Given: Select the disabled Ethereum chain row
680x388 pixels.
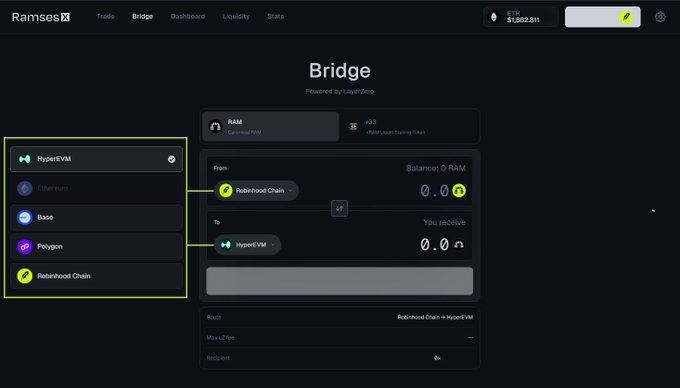Looking at the screenshot, I should click(x=96, y=188).
